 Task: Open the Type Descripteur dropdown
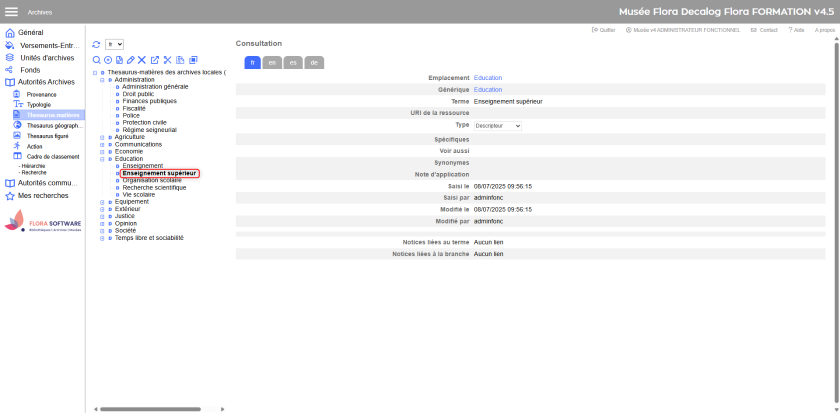coord(497,126)
